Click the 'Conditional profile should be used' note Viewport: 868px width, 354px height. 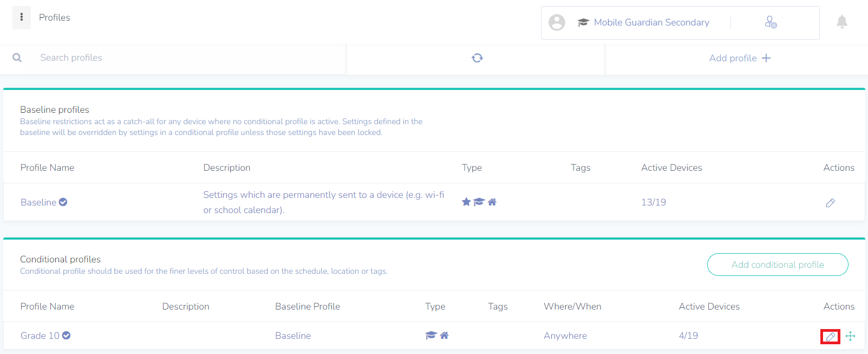[x=204, y=271]
